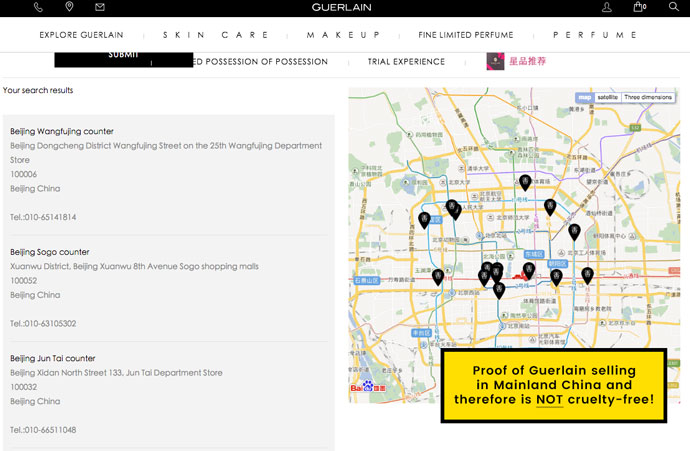Click the northernmost store marker on map

click(525, 182)
